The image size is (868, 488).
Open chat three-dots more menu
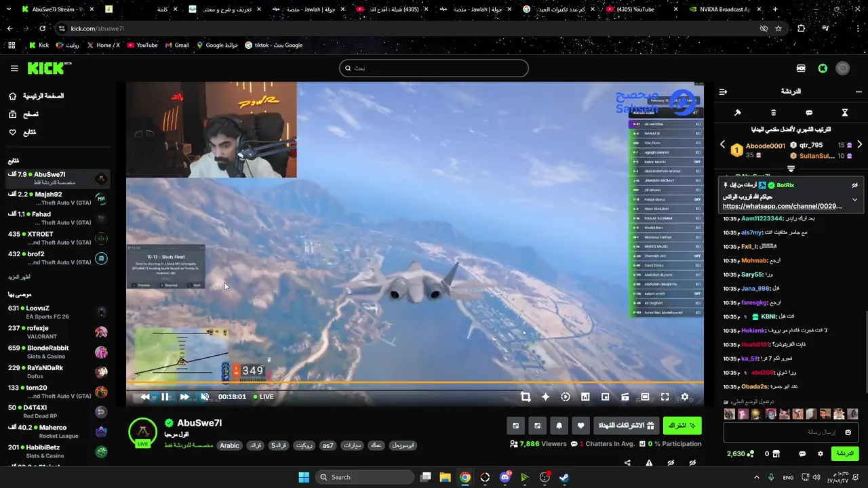(859, 91)
